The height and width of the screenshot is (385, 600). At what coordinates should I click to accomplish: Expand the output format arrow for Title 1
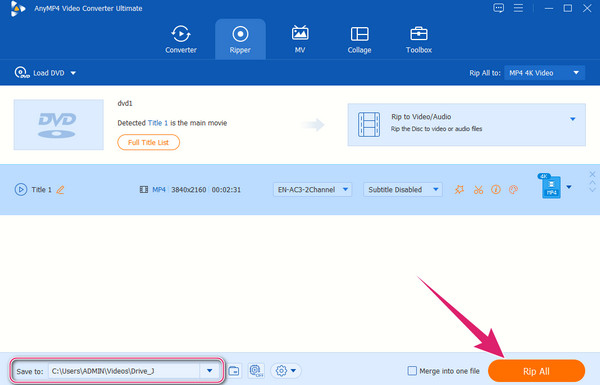pos(569,187)
